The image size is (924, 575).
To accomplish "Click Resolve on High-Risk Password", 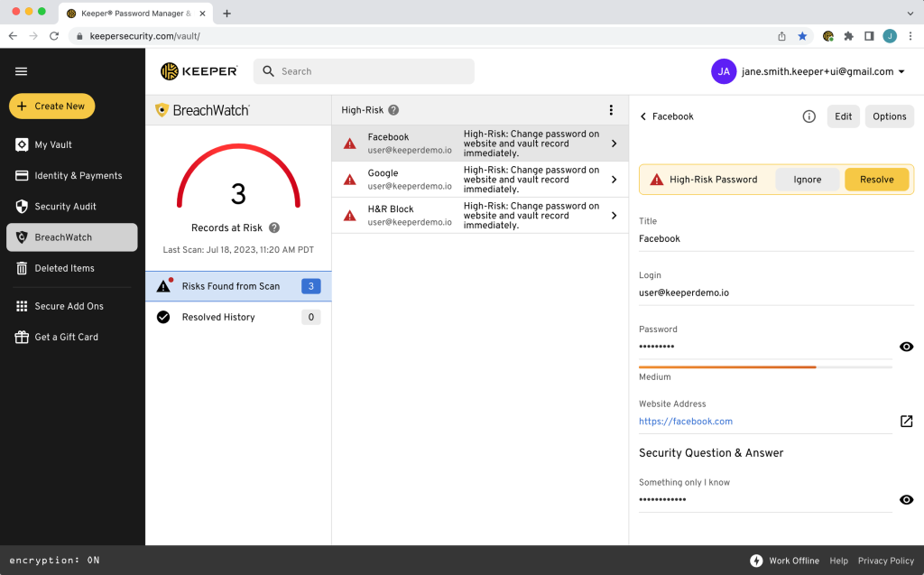I will click(x=876, y=180).
